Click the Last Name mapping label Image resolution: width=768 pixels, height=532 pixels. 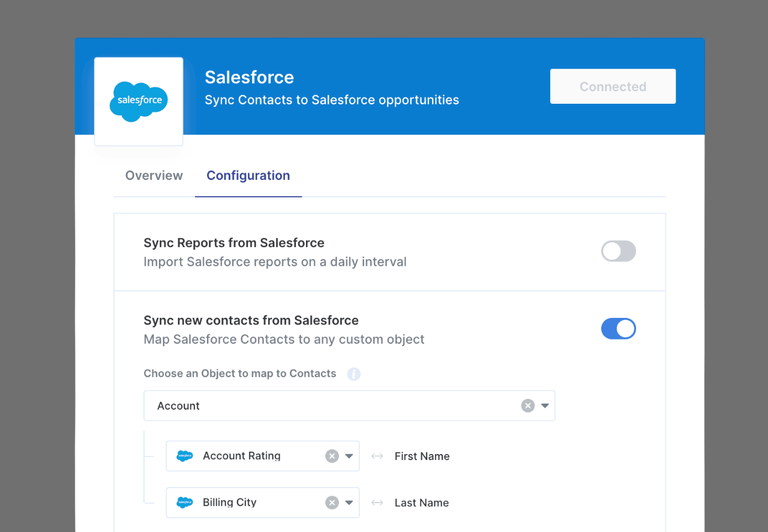point(422,503)
